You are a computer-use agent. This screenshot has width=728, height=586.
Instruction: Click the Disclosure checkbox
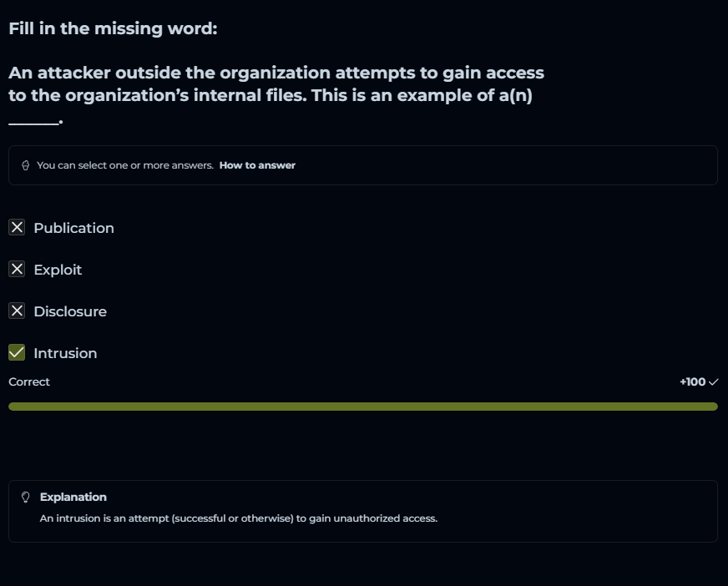coord(17,311)
